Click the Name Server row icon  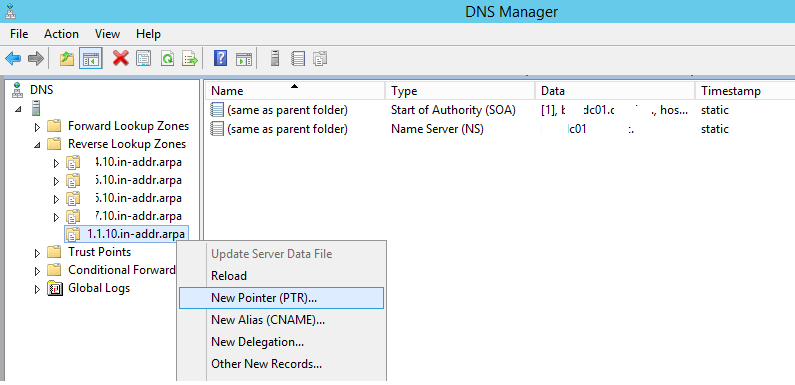click(x=216, y=129)
